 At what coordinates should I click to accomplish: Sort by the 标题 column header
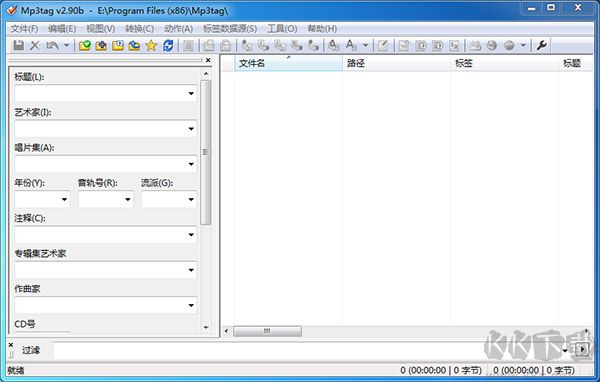click(576, 63)
